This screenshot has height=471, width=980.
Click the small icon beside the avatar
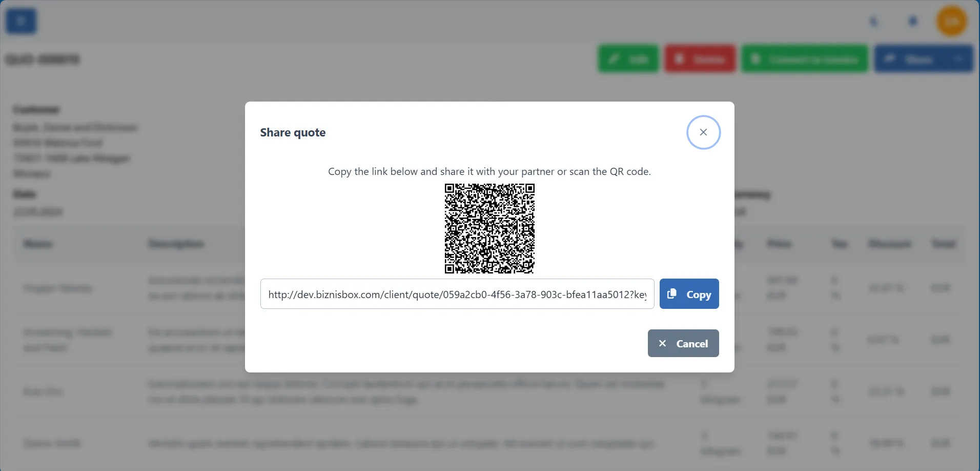912,22
